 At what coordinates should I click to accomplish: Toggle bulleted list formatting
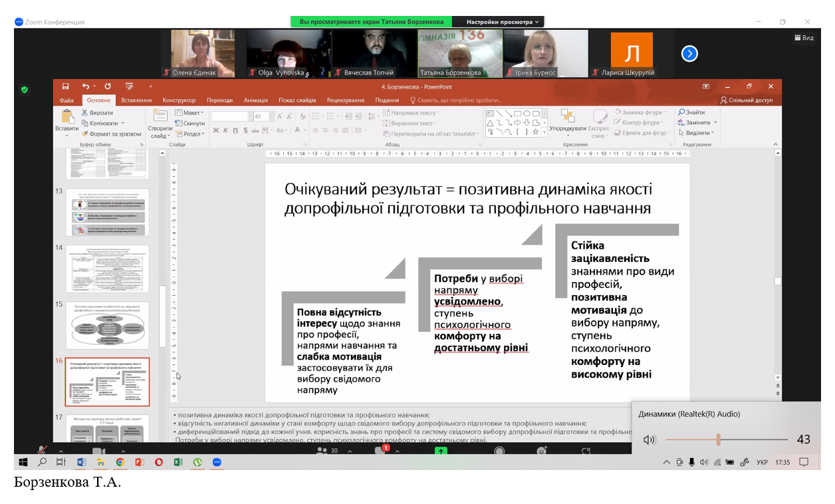[x=317, y=116]
